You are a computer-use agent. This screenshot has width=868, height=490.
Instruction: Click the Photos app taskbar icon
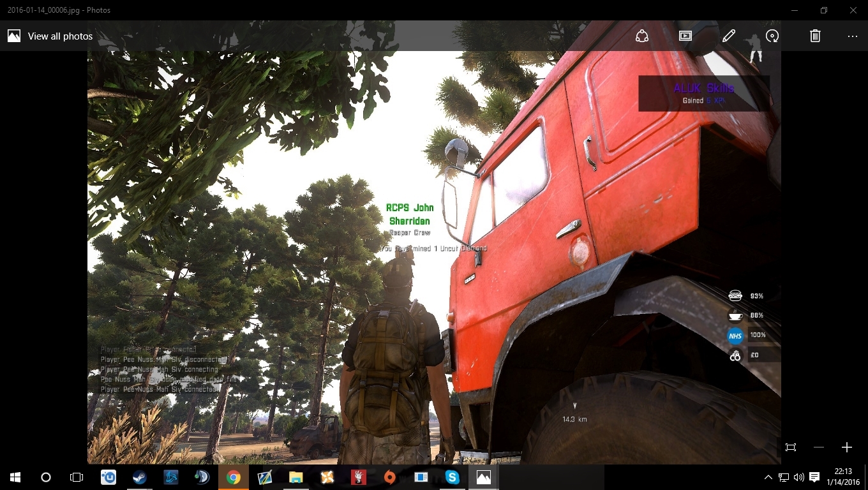point(483,477)
